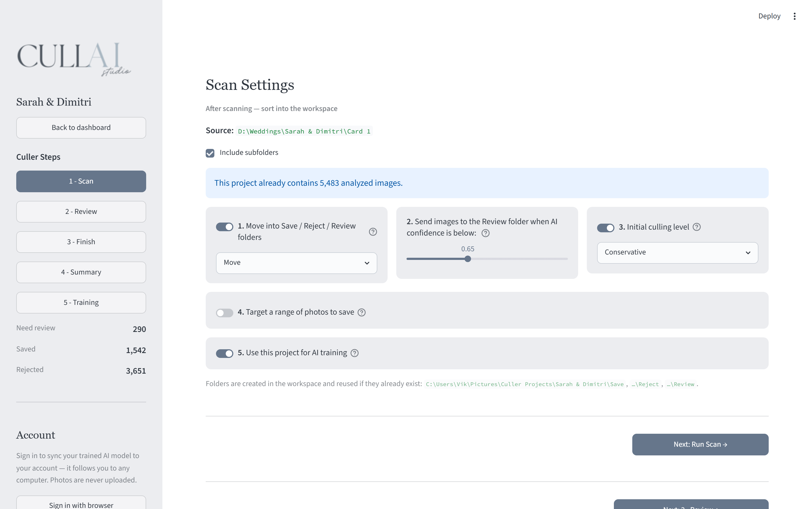Click the …\Review folder path
The image size is (812, 509).
[x=680, y=384]
